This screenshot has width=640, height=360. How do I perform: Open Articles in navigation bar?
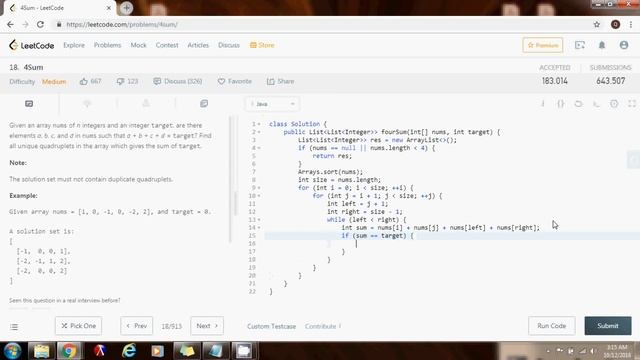click(x=198, y=45)
